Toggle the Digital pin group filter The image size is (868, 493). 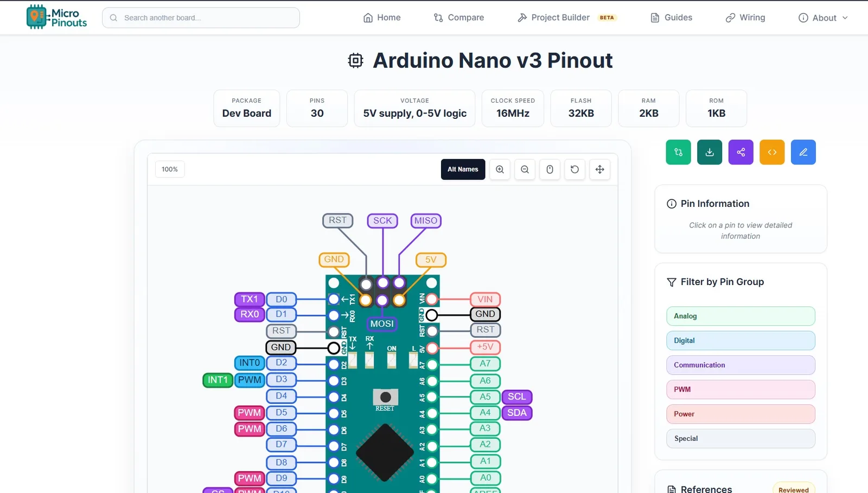(741, 340)
